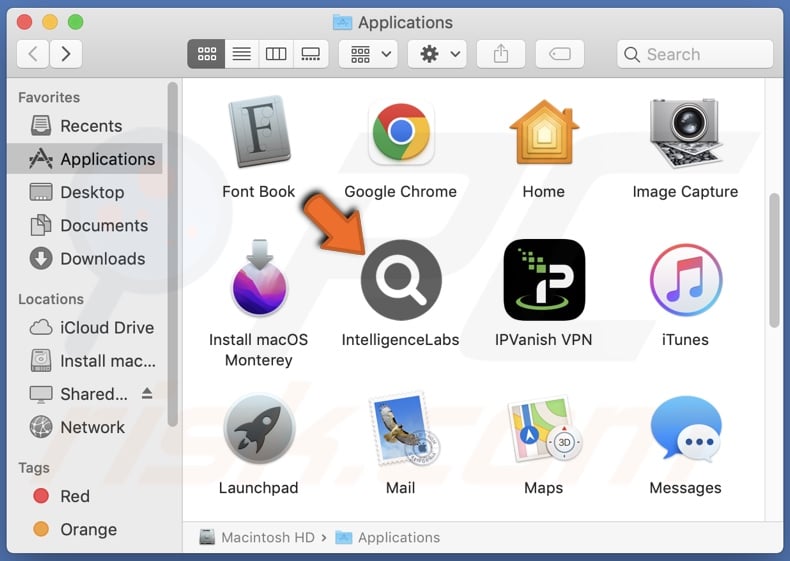Click the sidebar scrollbar
The height and width of the screenshot is (561, 790).
[172, 255]
